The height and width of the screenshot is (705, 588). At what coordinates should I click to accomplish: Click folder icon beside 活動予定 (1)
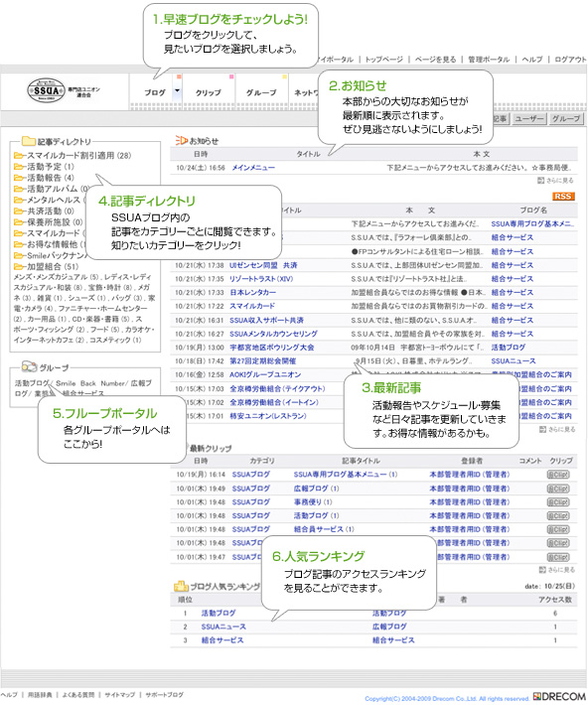[19, 167]
